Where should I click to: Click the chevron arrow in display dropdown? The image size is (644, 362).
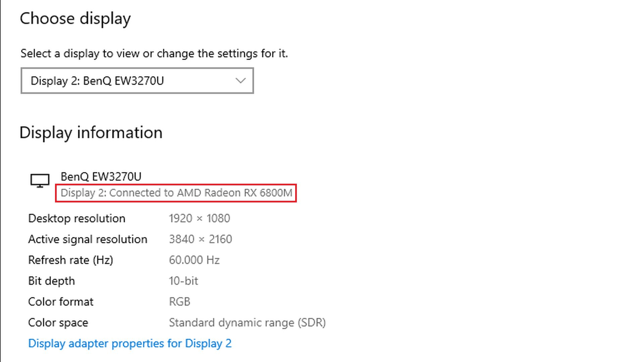(x=240, y=81)
